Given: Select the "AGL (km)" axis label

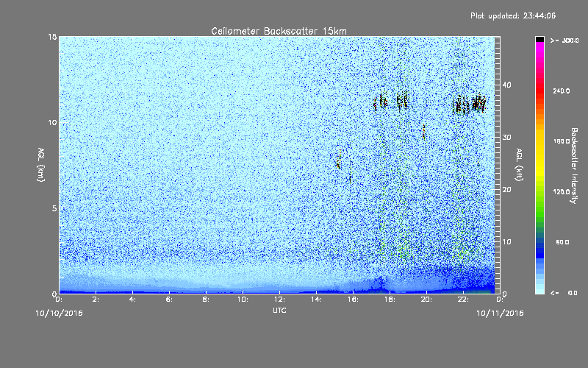Looking at the screenshot, I should pyautogui.click(x=41, y=165).
